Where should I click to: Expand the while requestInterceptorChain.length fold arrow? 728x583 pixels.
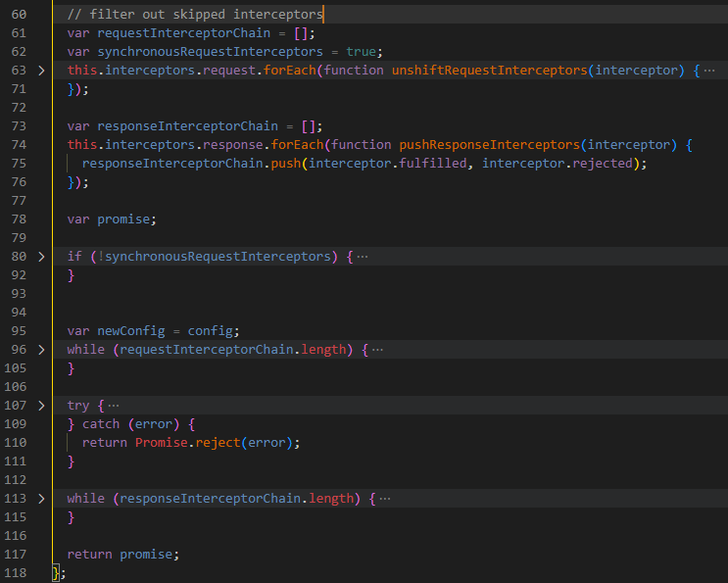tap(40, 350)
